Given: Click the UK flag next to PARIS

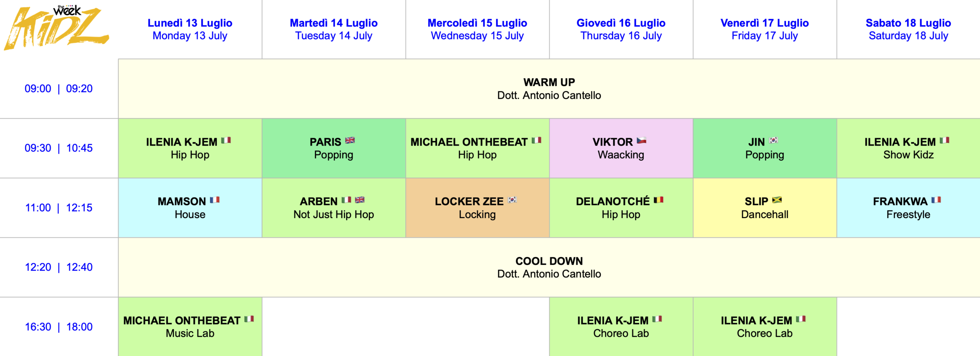Looking at the screenshot, I should [x=350, y=140].
